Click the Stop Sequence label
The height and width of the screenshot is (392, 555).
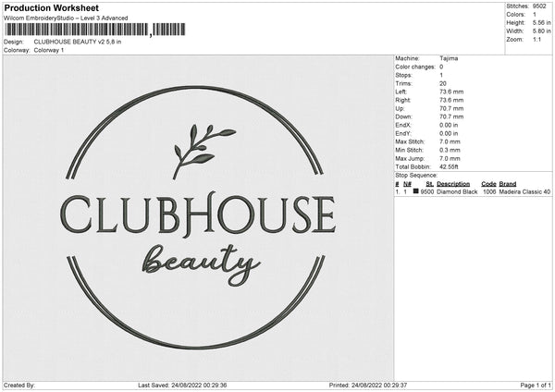pos(416,176)
